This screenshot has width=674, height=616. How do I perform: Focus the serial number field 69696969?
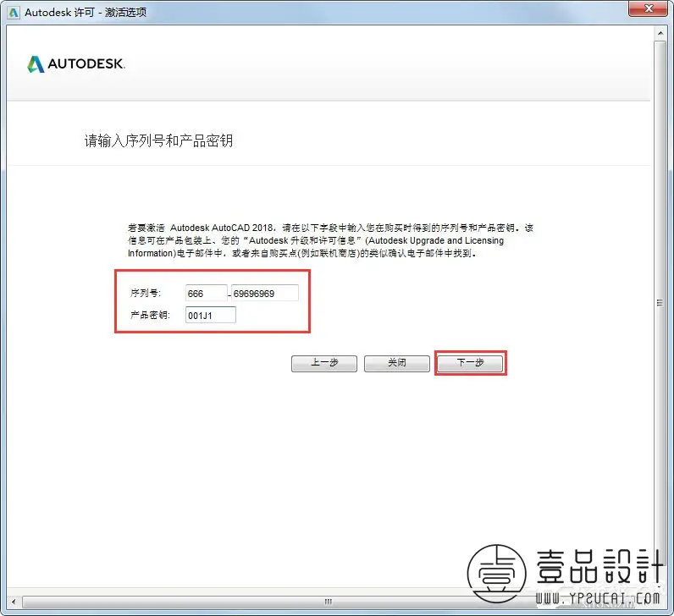[265, 293]
